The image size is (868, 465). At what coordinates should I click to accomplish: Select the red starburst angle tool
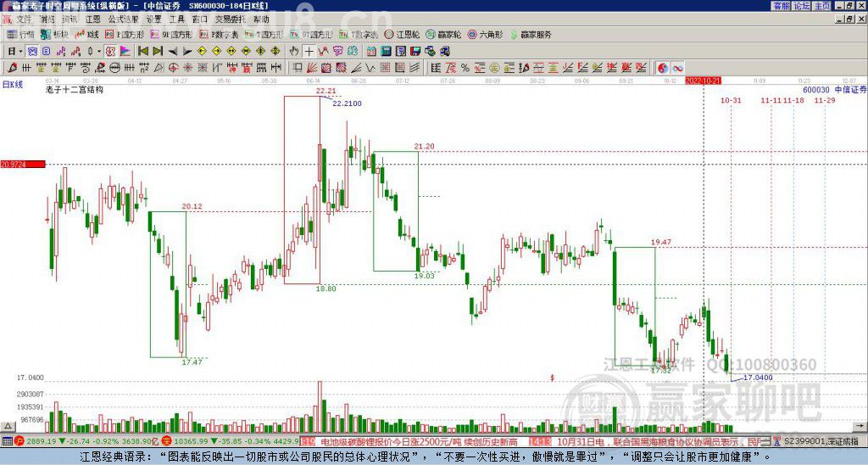coord(187,68)
